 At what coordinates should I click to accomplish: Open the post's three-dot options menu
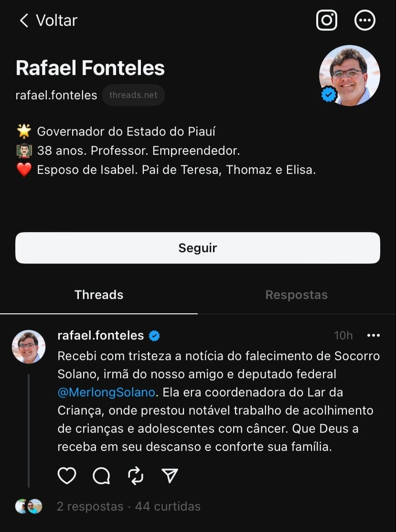[x=373, y=336]
